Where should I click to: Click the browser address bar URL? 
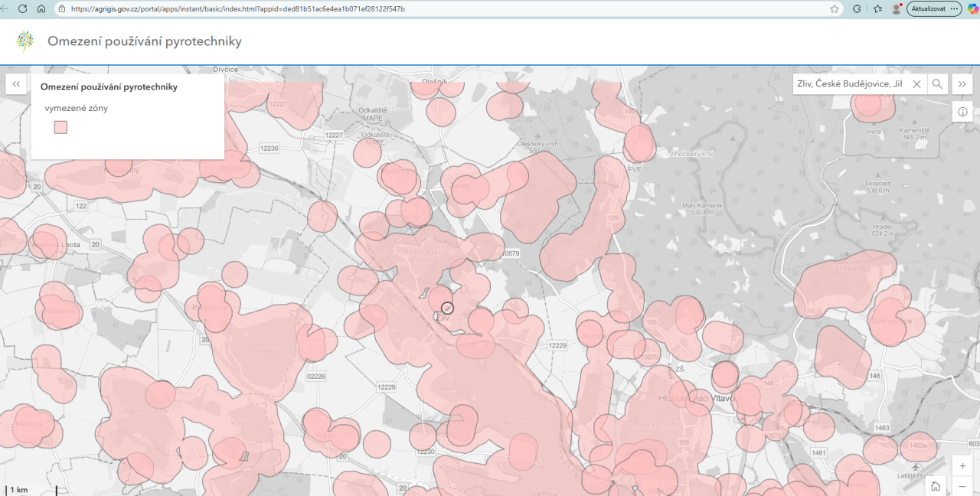[237, 9]
